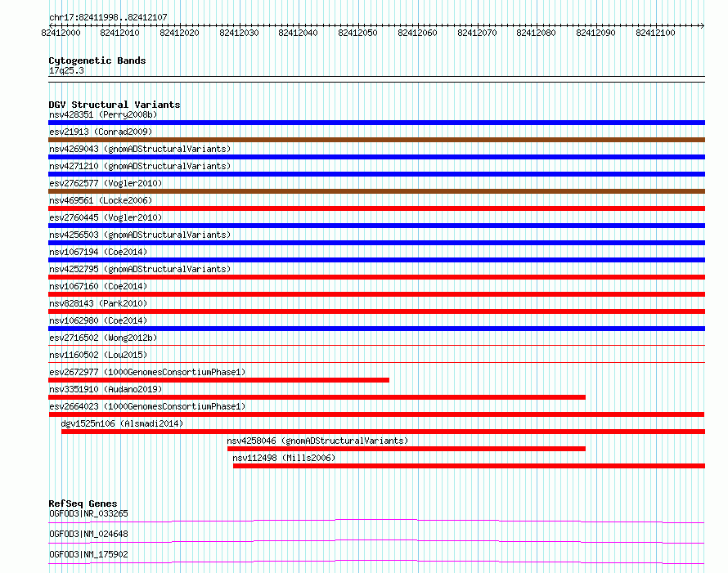Click the nsv428351 (Perry2008b) label

tap(103, 114)
